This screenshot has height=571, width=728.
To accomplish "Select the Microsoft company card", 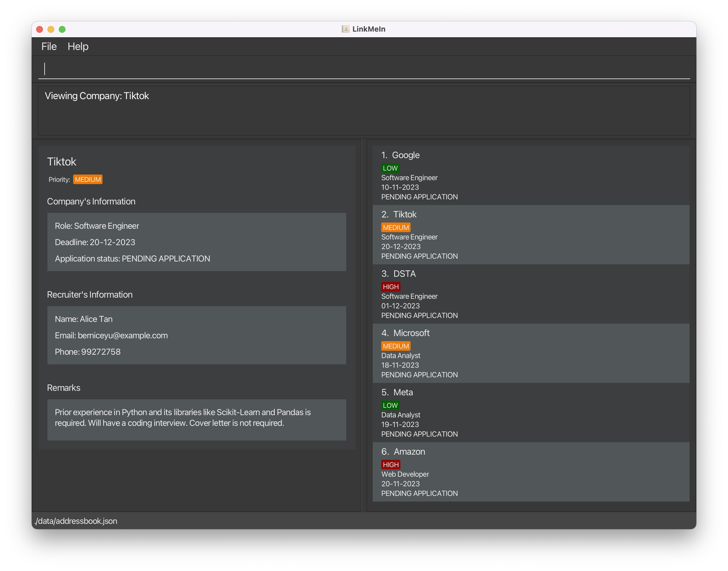I will click(x=531, y=353).
